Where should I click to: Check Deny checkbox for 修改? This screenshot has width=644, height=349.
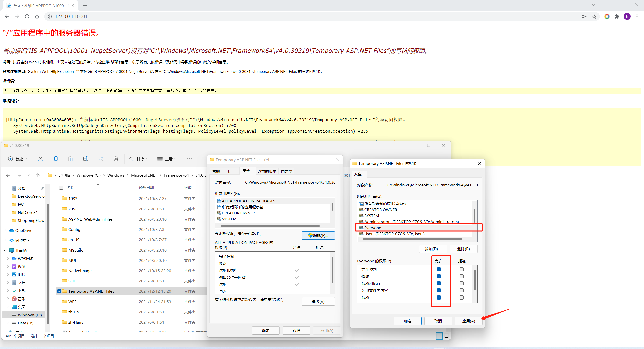click(462, 276)
